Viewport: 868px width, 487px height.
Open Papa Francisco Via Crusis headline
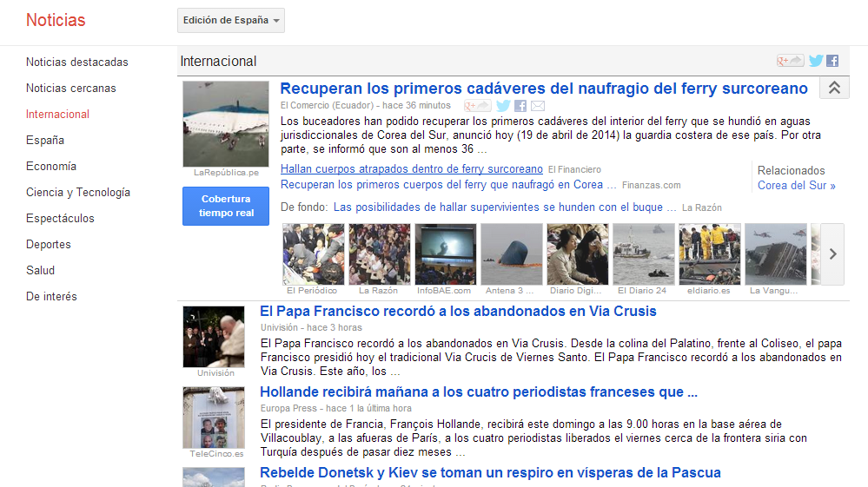(458, 312)
